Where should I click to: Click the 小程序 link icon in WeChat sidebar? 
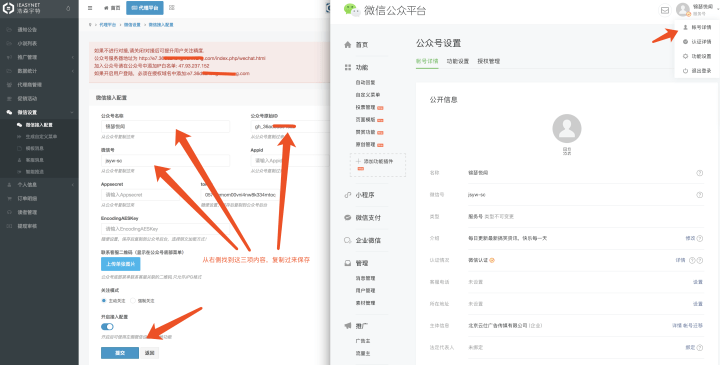(x=348, y=195)
